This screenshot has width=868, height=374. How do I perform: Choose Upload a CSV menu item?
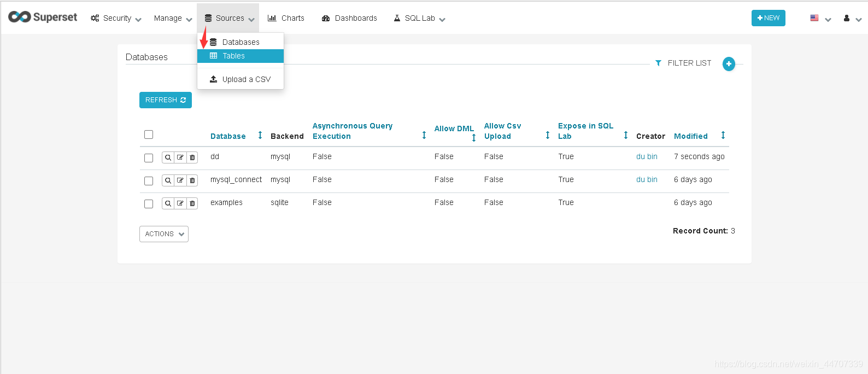[241, 79]
